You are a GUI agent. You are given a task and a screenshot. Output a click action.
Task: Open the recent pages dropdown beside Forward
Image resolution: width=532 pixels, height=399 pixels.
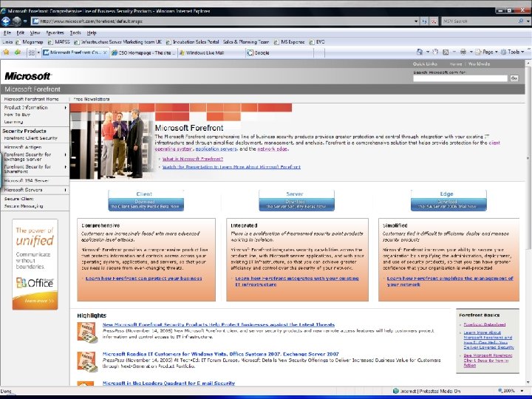click(x=25, y=21)
